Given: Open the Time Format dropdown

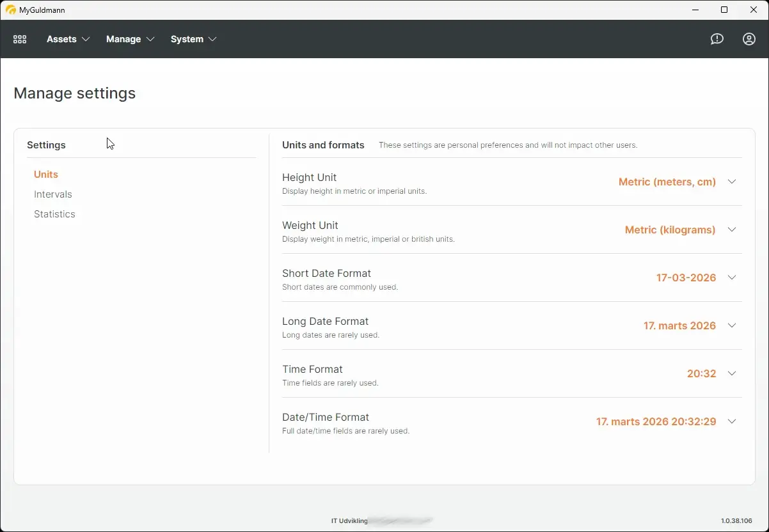Looking at the screenshot, I should coord(731,373).
